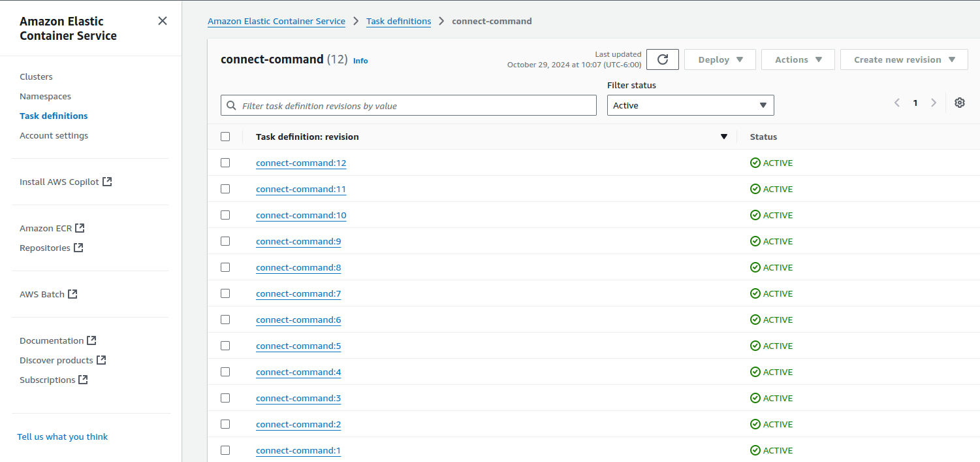
Task: Check the box for connect-command:7
Action: [x=225, y=293]
